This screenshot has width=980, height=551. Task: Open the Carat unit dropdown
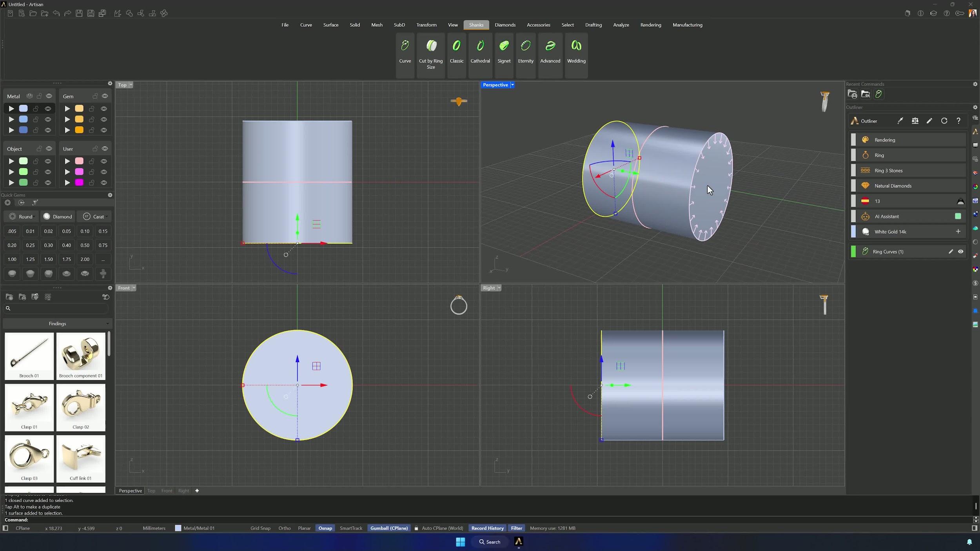94,216
